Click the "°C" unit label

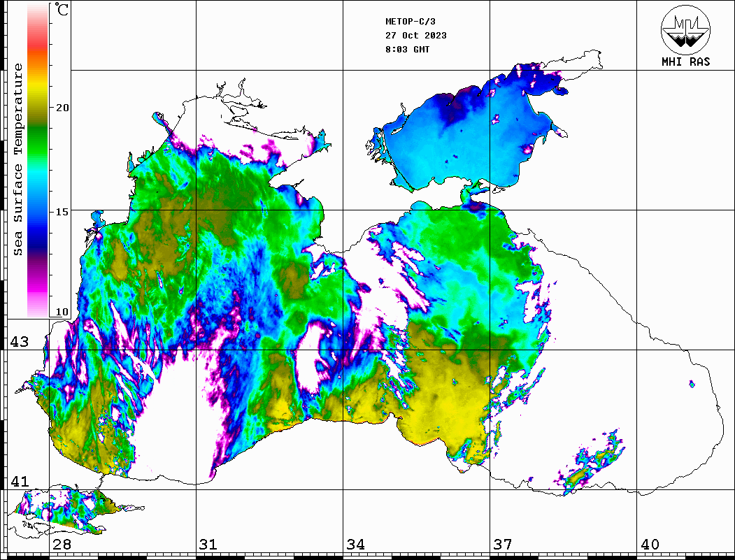pos(62,9)
